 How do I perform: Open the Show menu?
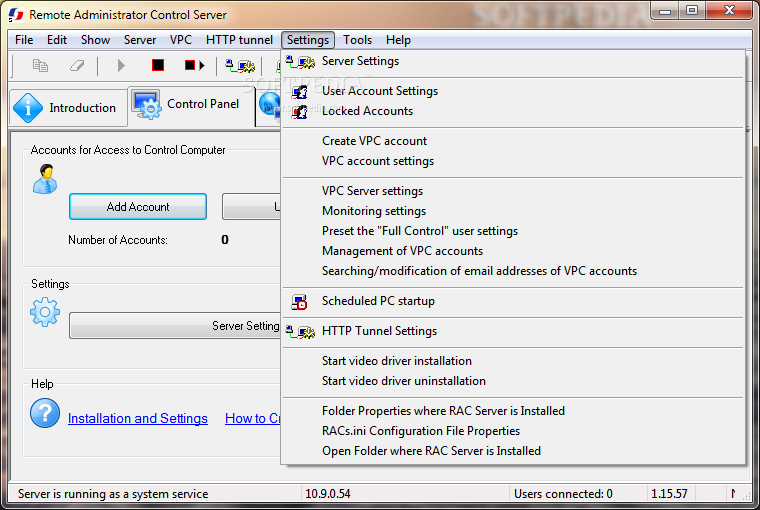click(x=95, y=40)
